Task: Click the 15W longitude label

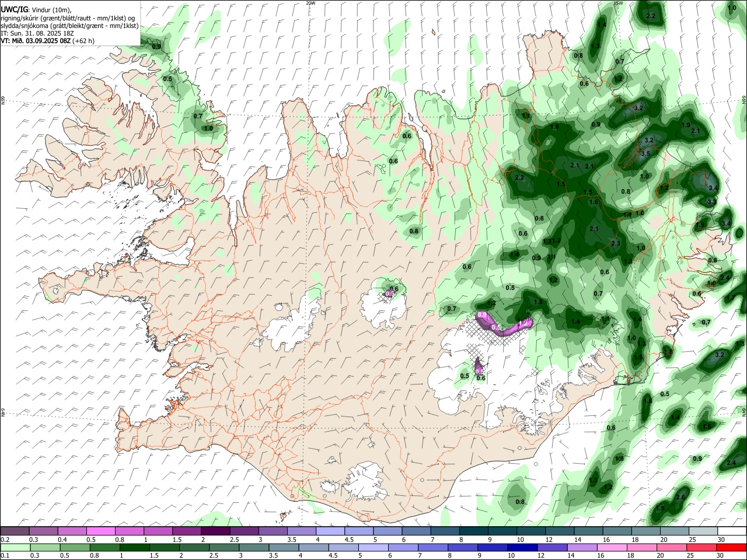Action: (618, 3)
